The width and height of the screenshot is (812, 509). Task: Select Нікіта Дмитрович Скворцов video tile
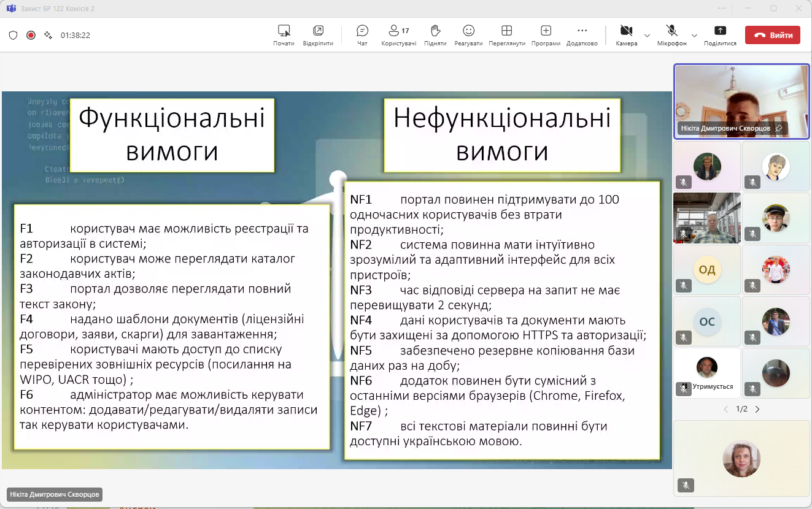pos(741,101)
